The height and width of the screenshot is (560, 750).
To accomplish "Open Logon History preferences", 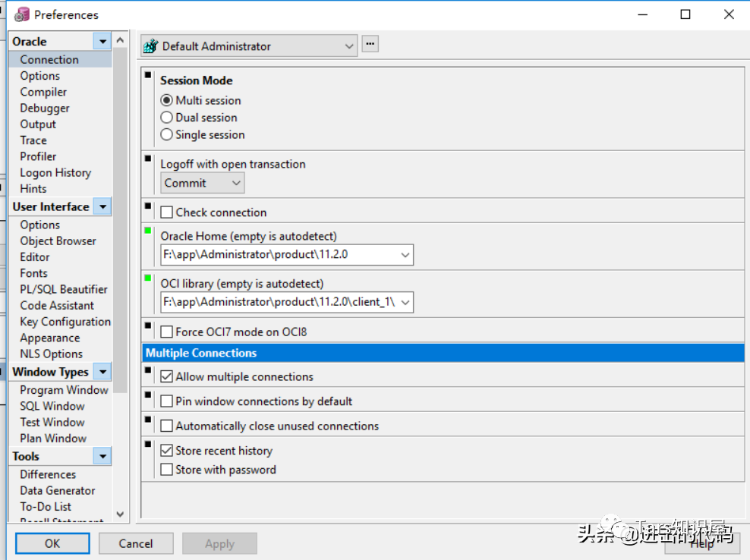I will [x=55, y=173].
